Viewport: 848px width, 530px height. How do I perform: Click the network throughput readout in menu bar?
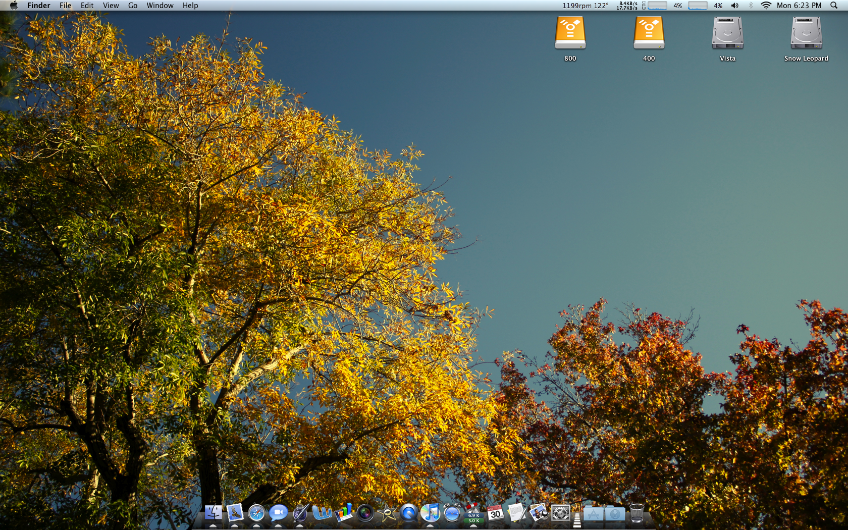coord(627,5)
